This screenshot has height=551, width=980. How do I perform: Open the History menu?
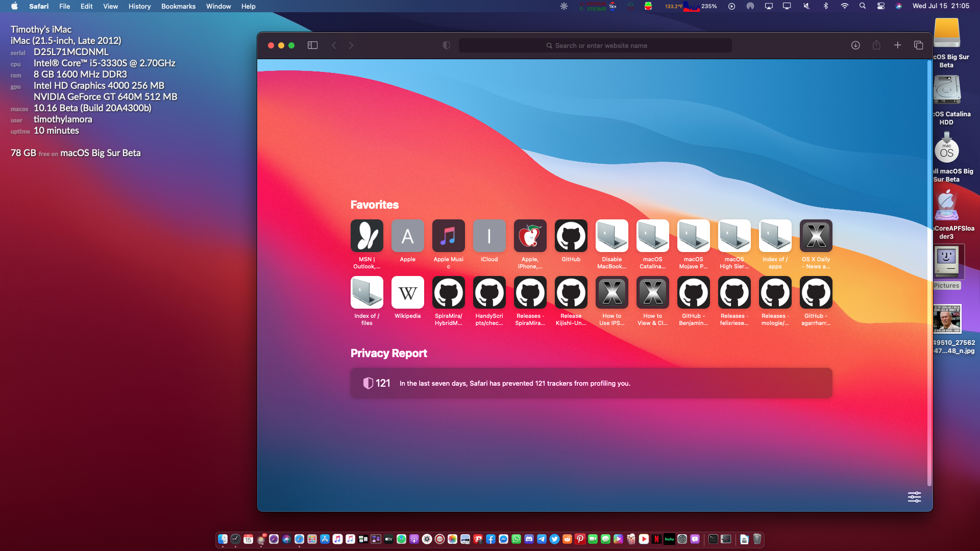click(x=139, y=6)
